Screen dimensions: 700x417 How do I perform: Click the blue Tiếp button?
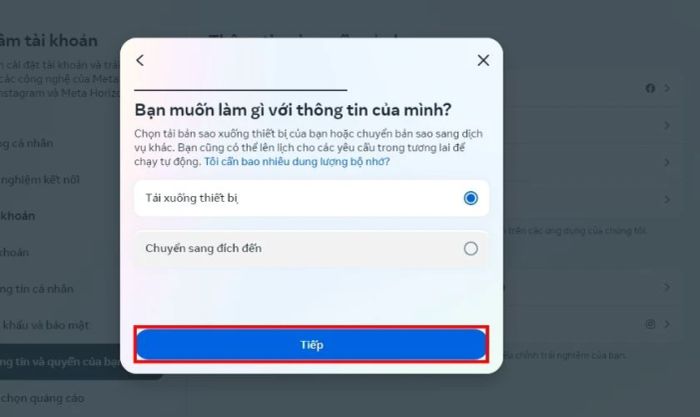point(311,344)
